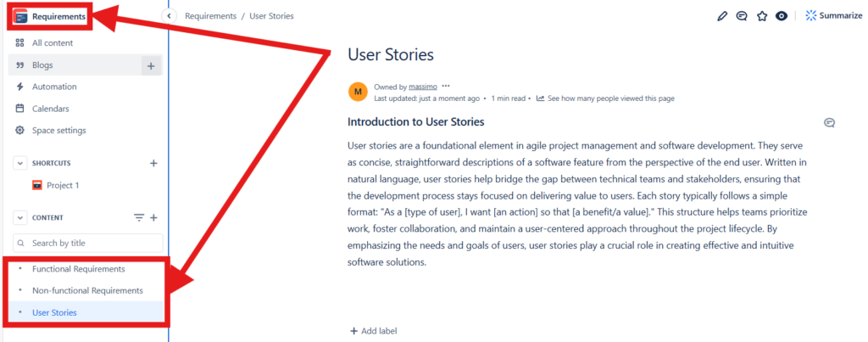This screenshot has height=342, width=868.
Task: Collapse the CONTENT section chevron
Action: (19, 218)
